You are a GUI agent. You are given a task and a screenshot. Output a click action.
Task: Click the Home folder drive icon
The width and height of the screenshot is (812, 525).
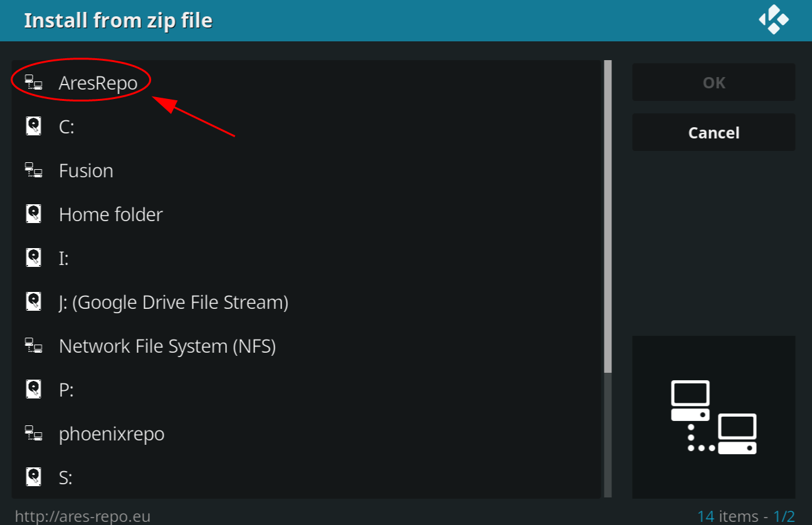[33, 214]
